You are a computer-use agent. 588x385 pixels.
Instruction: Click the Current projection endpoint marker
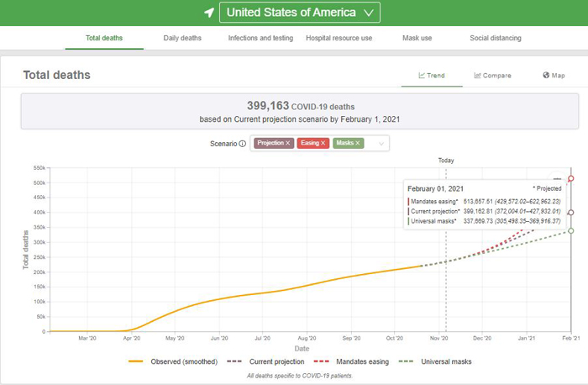[570, 213]
